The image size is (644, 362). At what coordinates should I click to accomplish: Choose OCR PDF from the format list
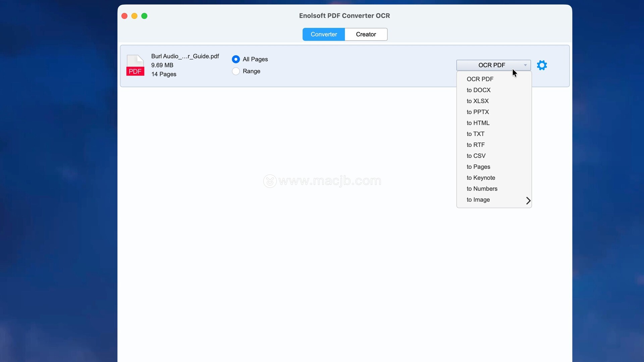[480, 79]
